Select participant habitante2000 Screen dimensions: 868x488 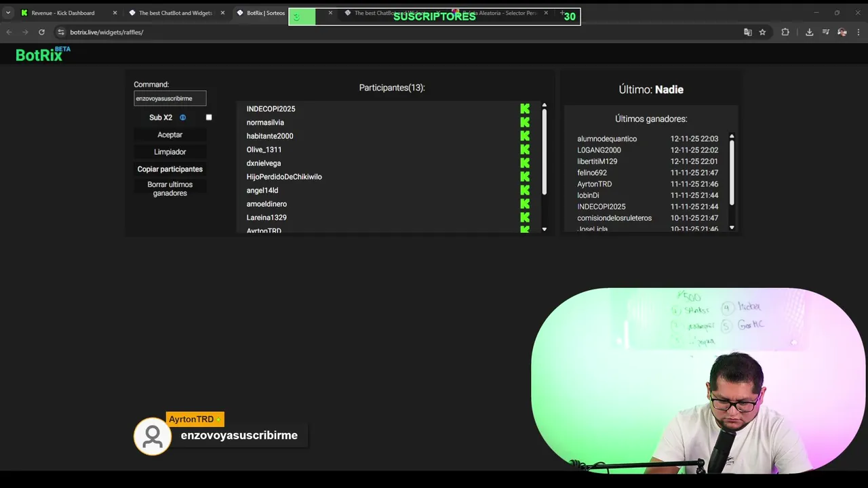point(270,136)
